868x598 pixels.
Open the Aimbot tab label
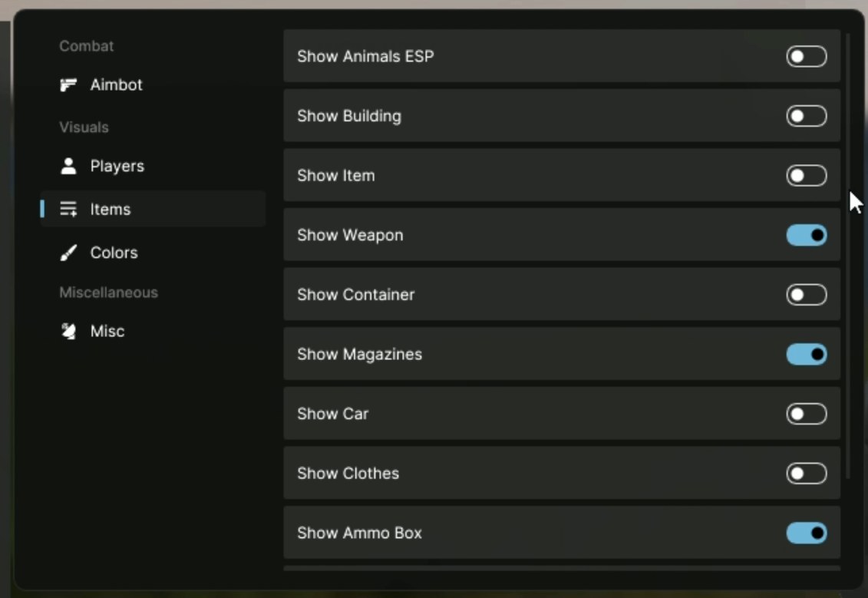click(116, 85)
